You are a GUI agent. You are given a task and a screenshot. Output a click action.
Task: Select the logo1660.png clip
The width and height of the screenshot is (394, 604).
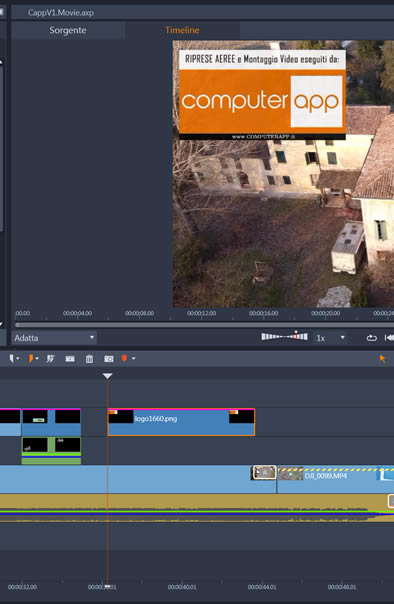point(181,422)
